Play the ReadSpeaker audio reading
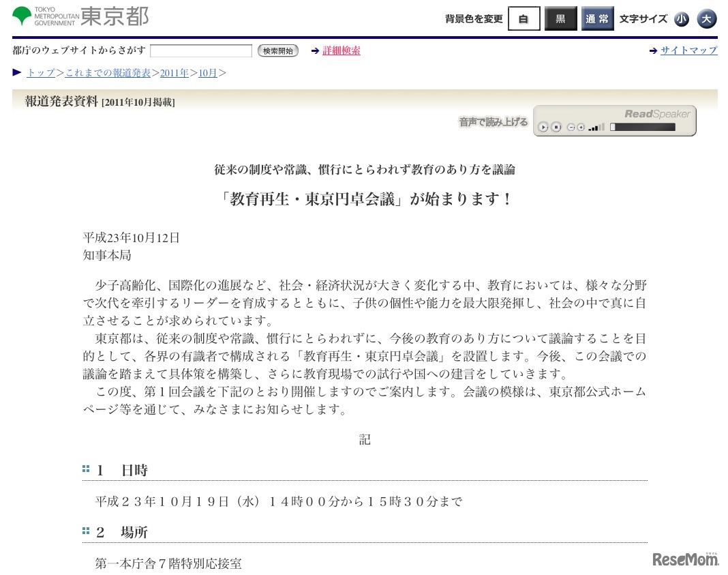The image size is (728, 575). [543, 128]
